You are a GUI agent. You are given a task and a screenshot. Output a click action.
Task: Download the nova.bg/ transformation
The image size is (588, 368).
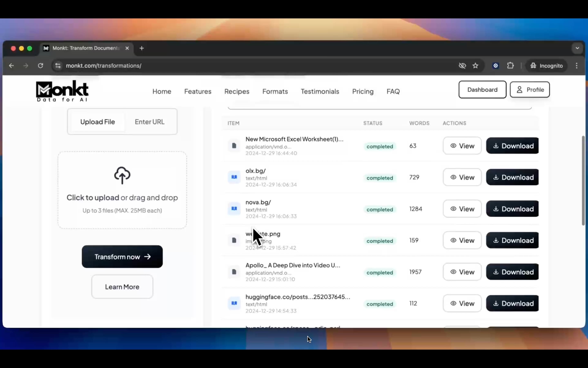512,209
